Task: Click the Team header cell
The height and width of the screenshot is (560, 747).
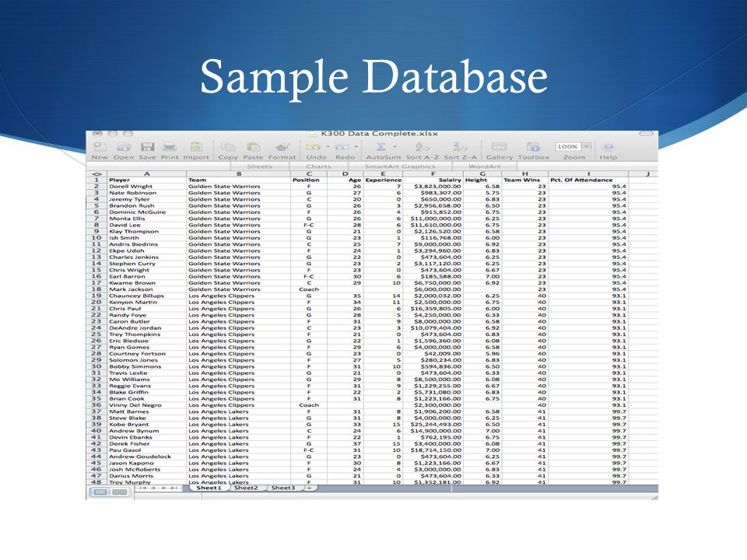Action: pyautogui.click(x=239, y=180)
